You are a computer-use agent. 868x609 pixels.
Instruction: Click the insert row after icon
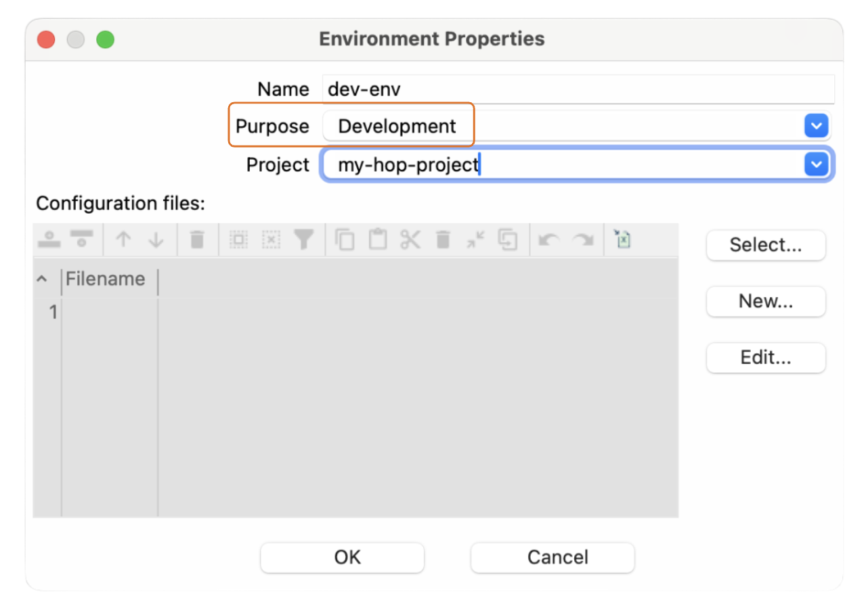click(81, 240)
